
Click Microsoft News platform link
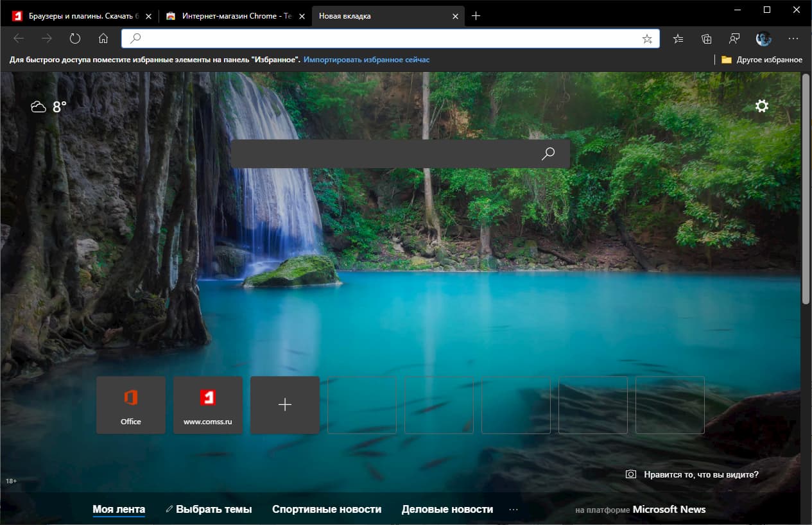tap(669, 509)
